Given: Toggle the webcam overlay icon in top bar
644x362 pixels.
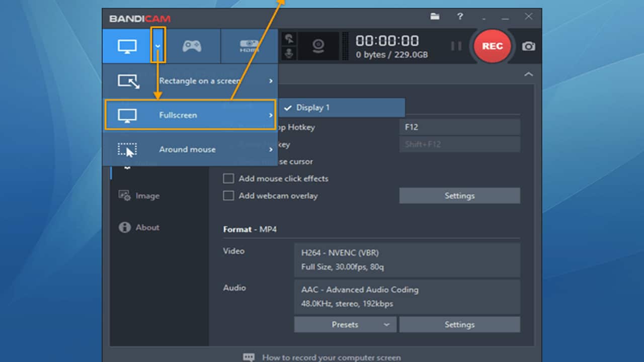Looking at the screenshot, I should pos(318,46).
